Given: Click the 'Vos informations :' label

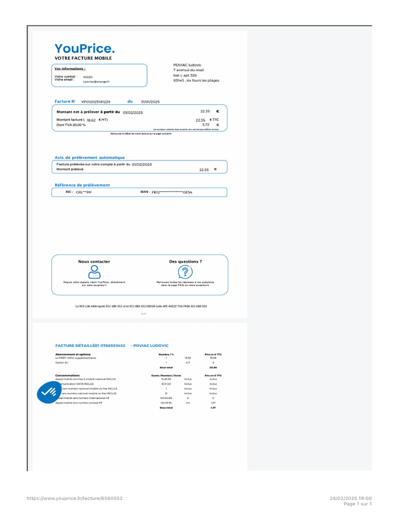Looking at the screenshot, I should (x=70, y=69).
